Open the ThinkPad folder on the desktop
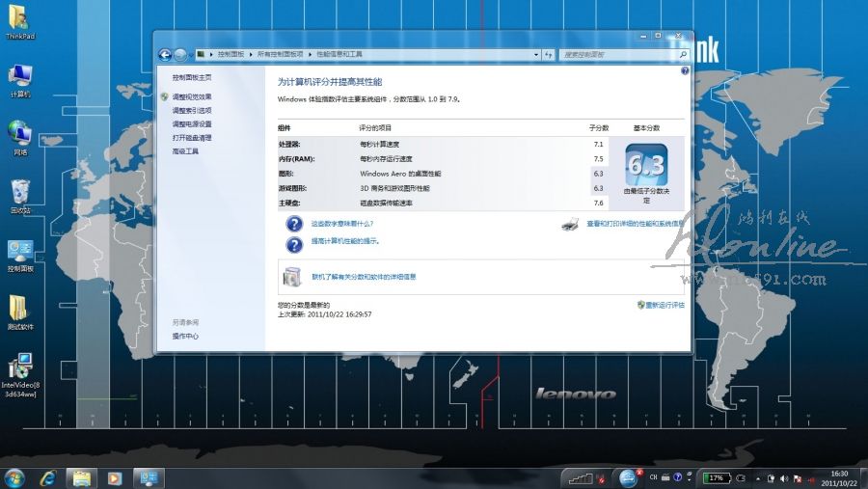The image size is (868, 489). coord(20,18)
